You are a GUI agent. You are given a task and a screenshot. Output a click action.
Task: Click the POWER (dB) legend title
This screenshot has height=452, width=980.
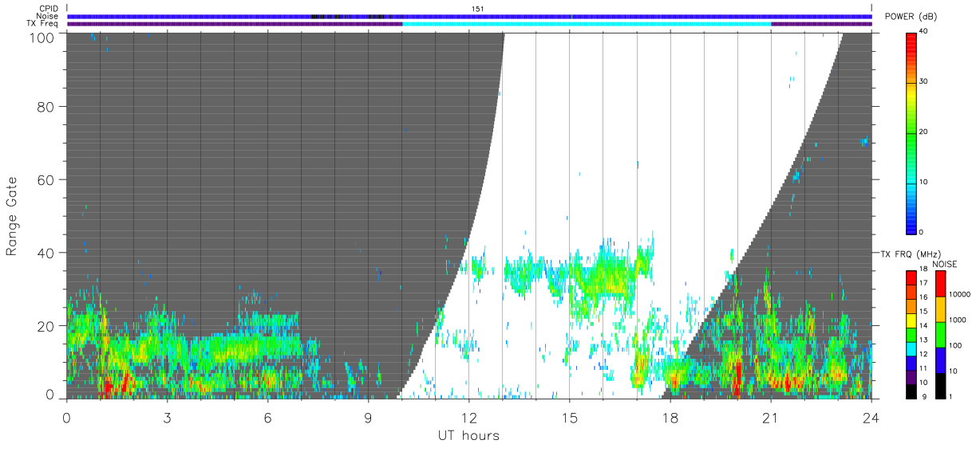pyautogui.click(x=911, y=17)
